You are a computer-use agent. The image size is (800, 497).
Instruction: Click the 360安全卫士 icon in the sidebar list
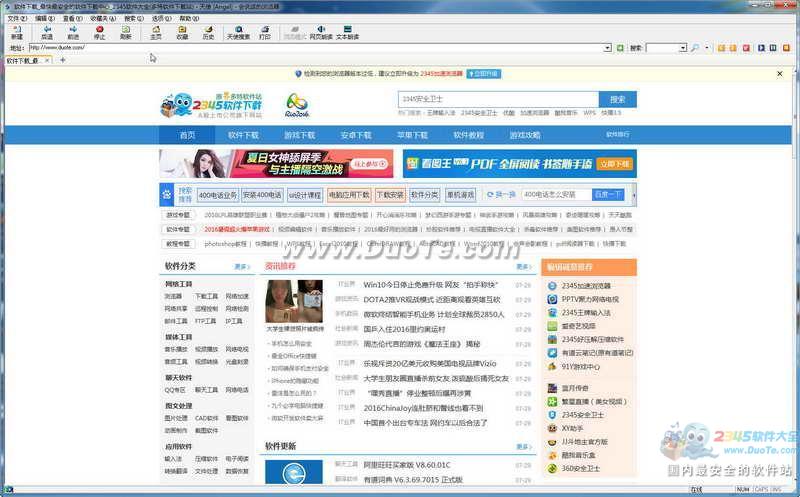[x=552, y=468]
